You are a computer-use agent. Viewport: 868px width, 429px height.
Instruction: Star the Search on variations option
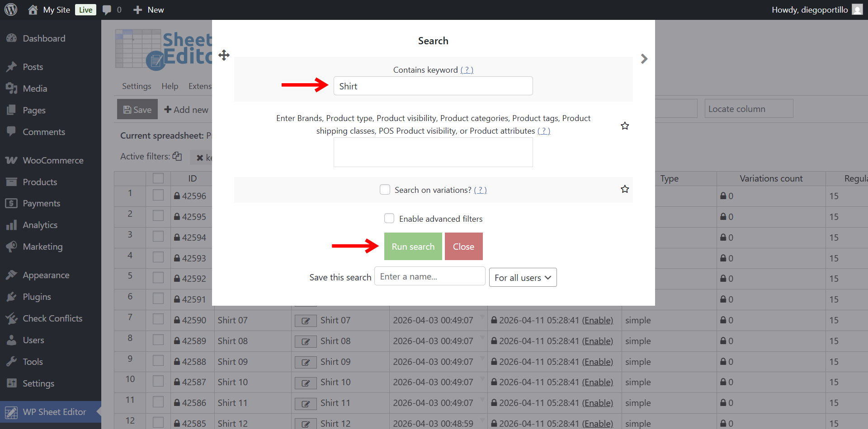[625, 189]
